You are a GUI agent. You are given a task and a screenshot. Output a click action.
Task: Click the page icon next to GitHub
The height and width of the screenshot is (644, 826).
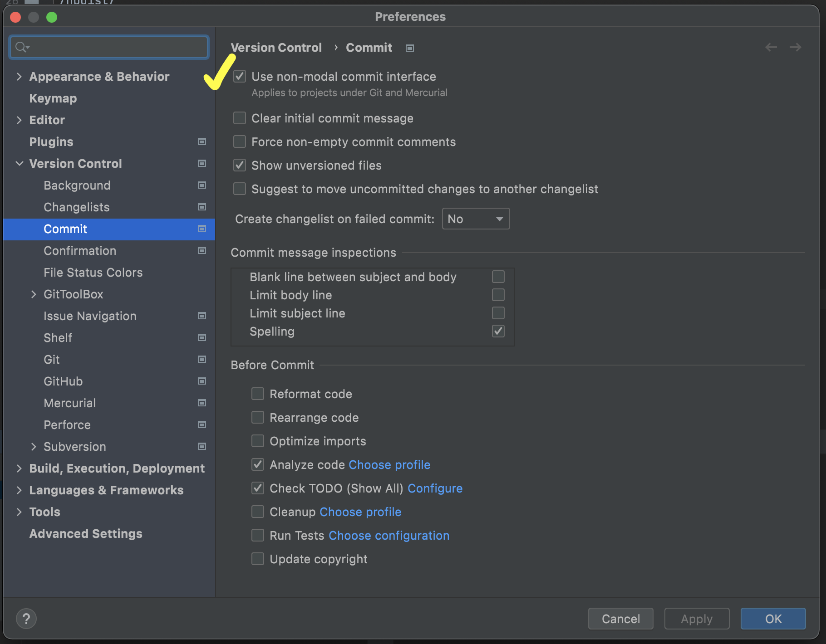[202, 381]
